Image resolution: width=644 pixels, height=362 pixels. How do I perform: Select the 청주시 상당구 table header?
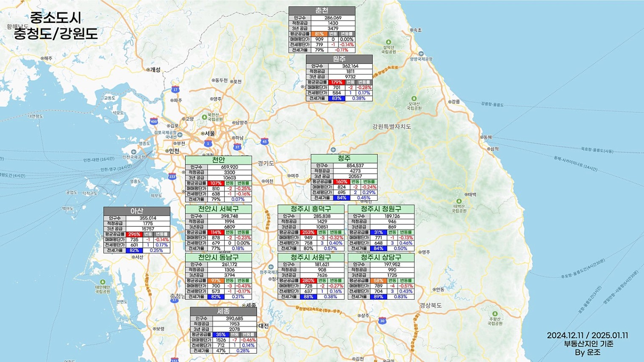(x=381, y=257)
